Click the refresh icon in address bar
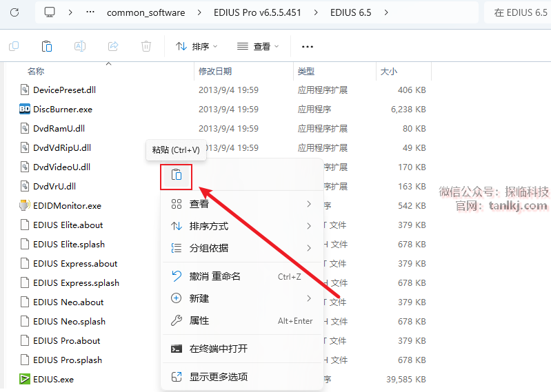551x392 pixels. (14, 12)
